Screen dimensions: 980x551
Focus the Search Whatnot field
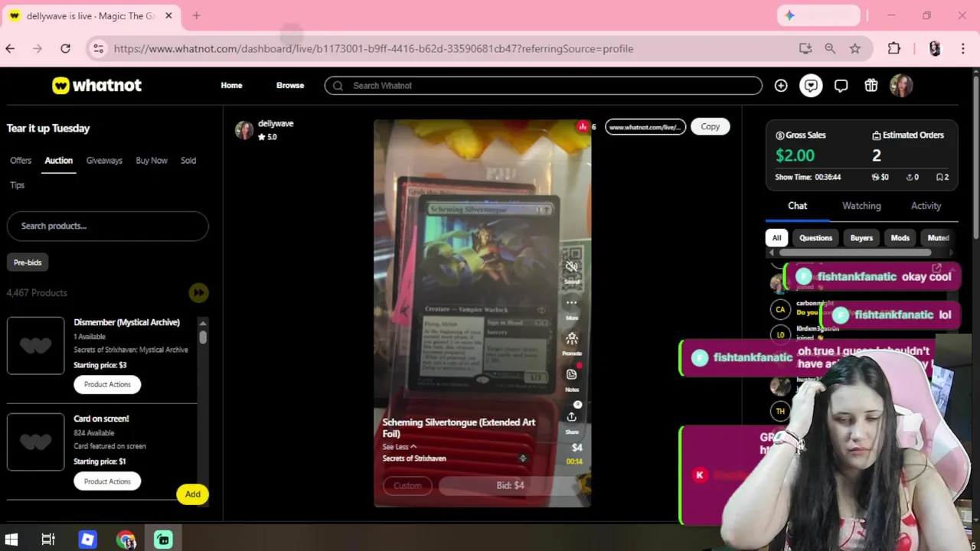[x=544, y=86]
